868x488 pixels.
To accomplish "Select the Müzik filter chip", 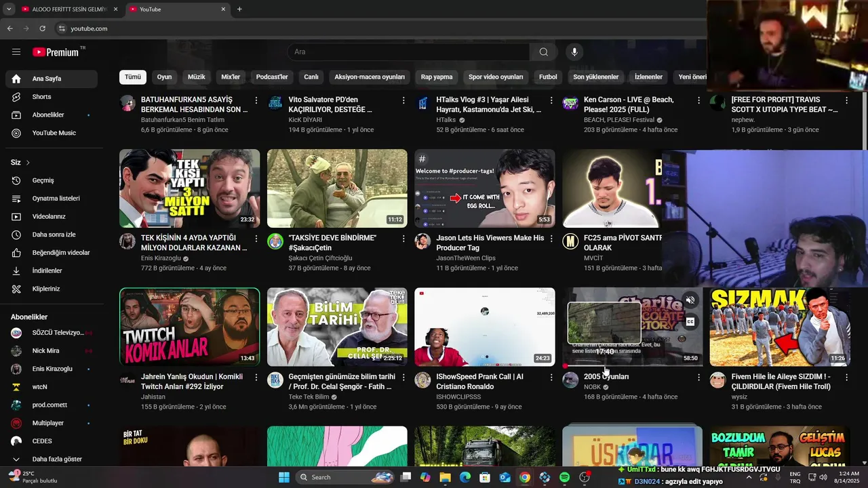I will coord(197,77).
